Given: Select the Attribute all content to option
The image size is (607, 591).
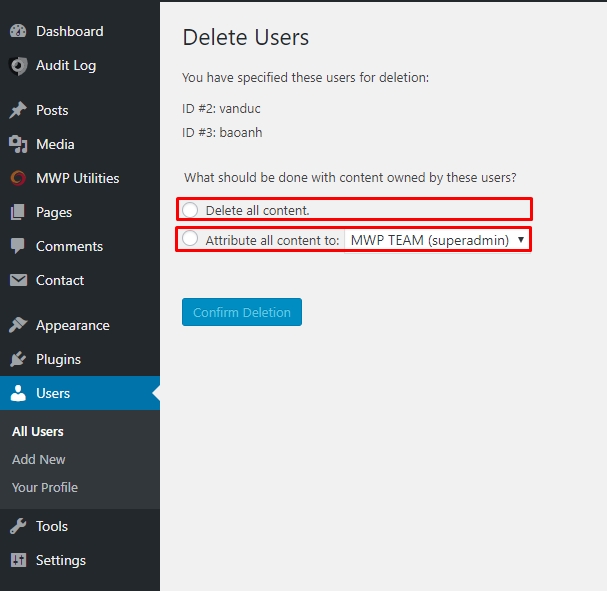Looking at the screenshot, I should (190, 240).
